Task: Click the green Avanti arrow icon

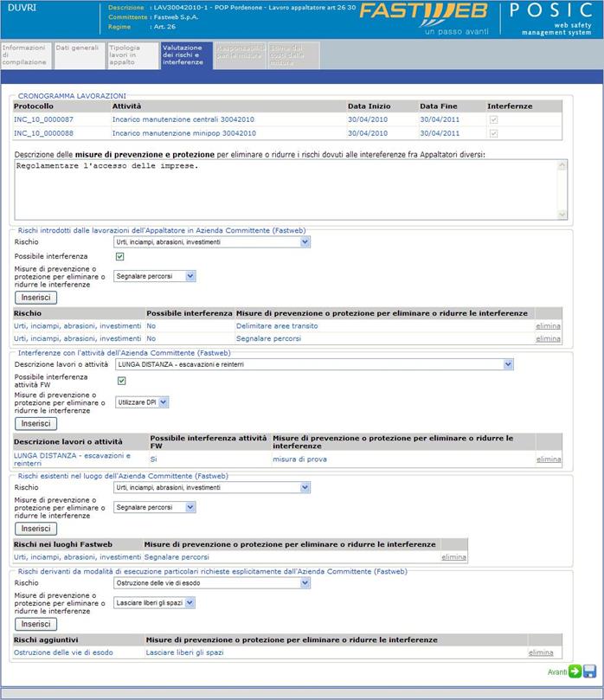Action: 575,671
